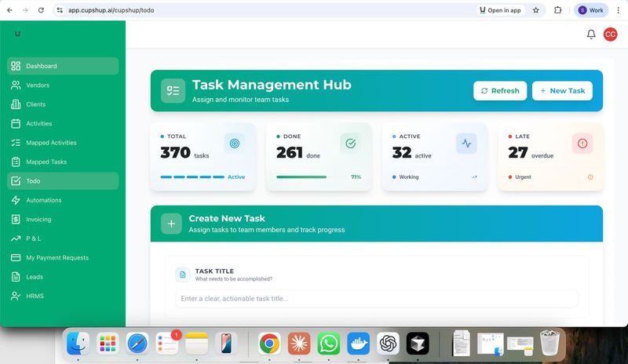The width and height of the screenshot is (628, 364).
Task: Click the small trend icon on Active card
Action: (x=474, y=177)
